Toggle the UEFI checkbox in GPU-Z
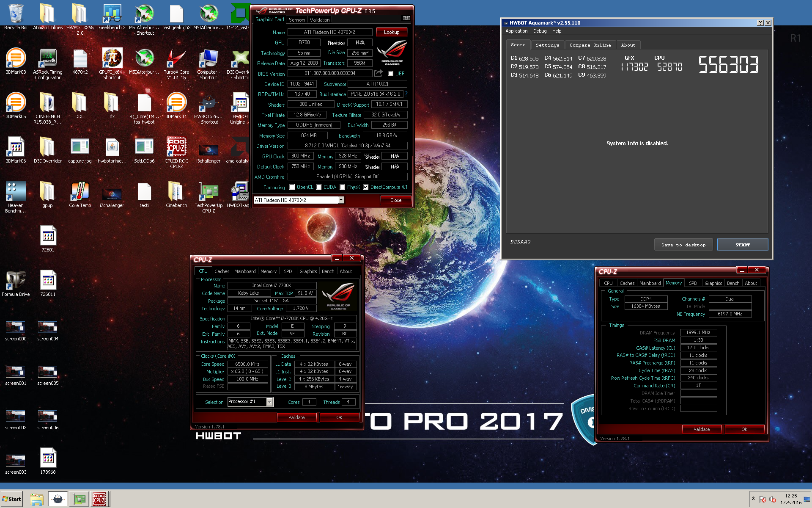This screenshot has height=508, width=812. tap(391, 74)
